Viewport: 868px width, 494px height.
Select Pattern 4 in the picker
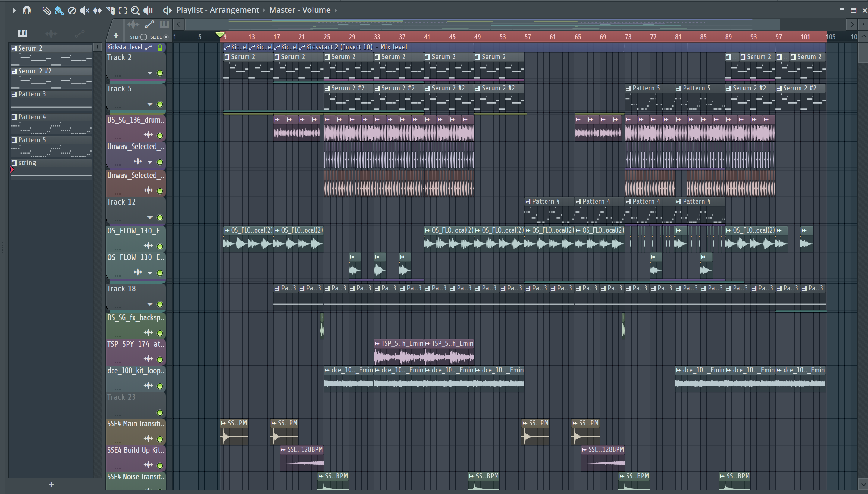click(51, 123)
